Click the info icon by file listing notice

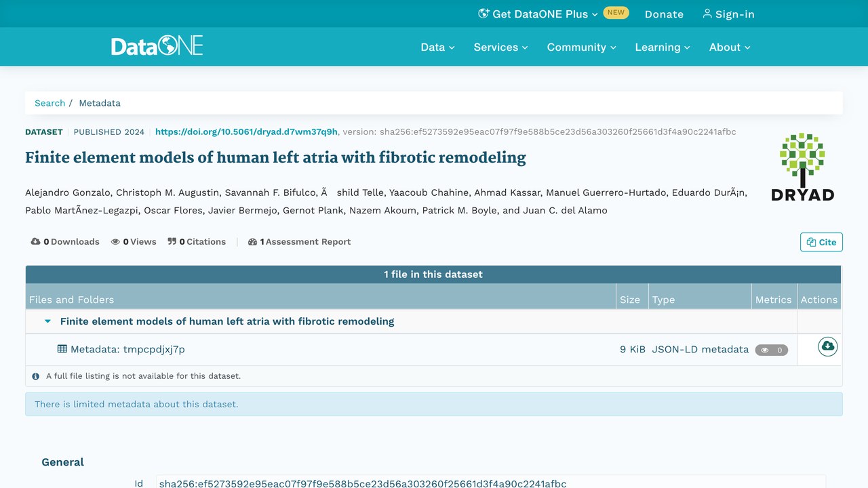[36, 376]
